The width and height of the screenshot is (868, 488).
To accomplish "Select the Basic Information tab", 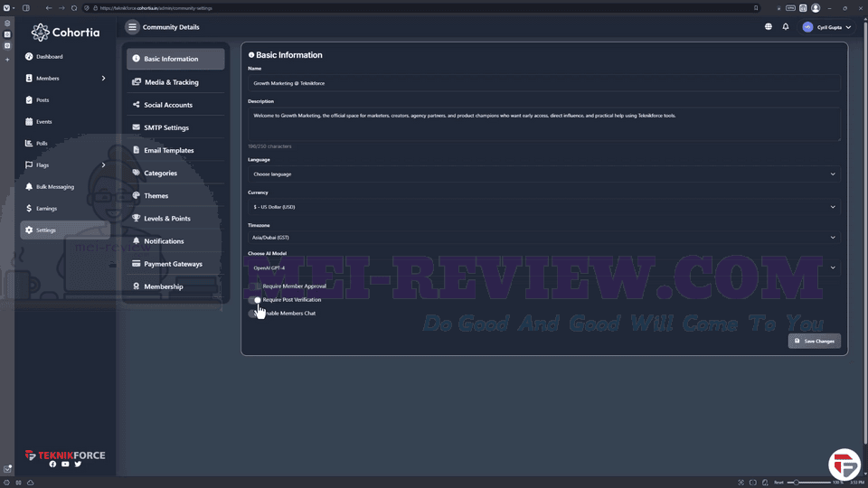I will [x=175, y=59].
